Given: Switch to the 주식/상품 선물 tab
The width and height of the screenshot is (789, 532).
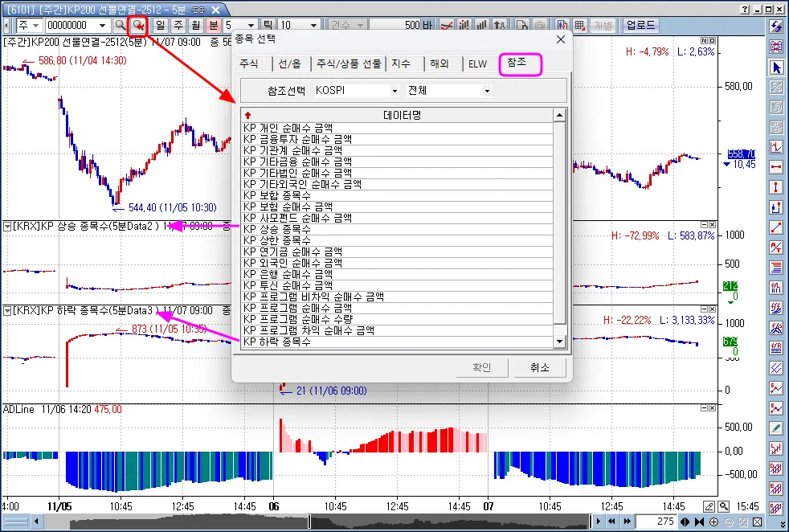Looking at the screenshot, I should [x=349, y=64].
